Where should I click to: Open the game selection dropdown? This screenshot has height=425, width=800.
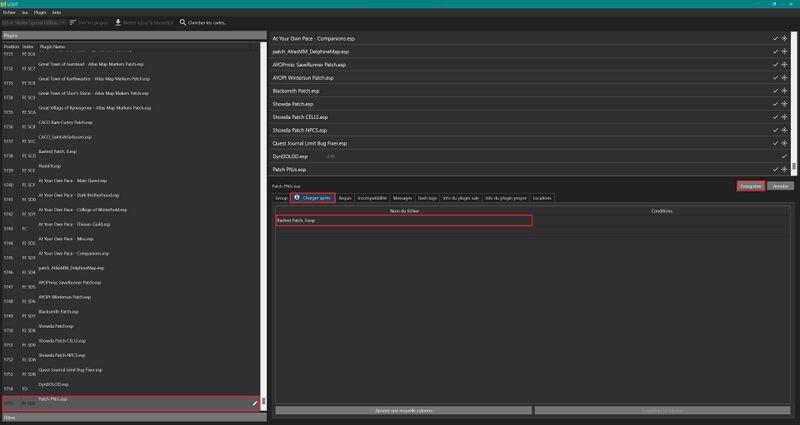33,21
